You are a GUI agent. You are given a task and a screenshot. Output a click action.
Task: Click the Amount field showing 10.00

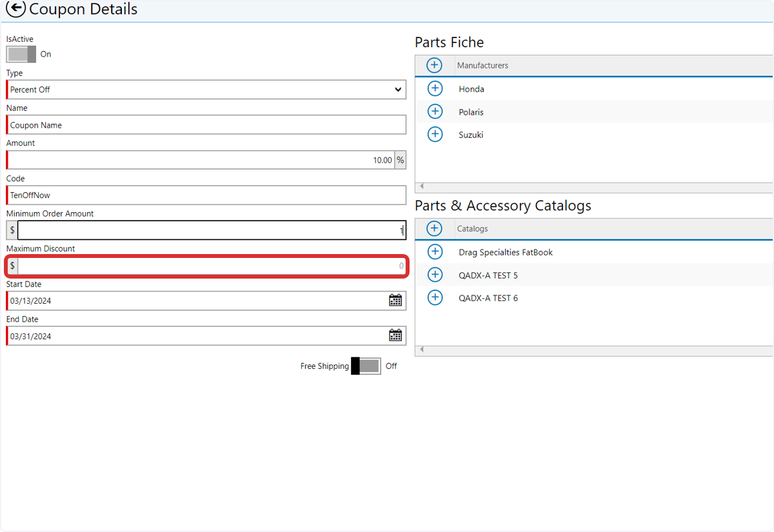pyautogui.click(x=201, y=160)
